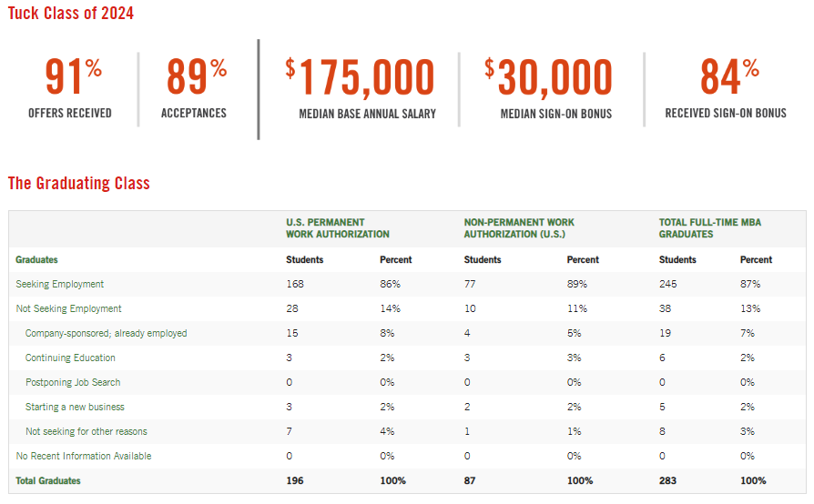Viewport: 814px width, 504px height.
Task: Click the Seeking Employment row label
Action: (x=60, y=284)
